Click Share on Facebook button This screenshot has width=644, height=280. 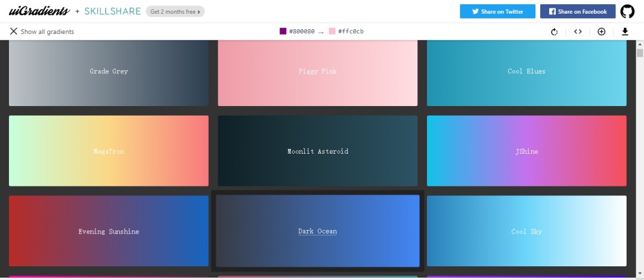pos(577,11)
